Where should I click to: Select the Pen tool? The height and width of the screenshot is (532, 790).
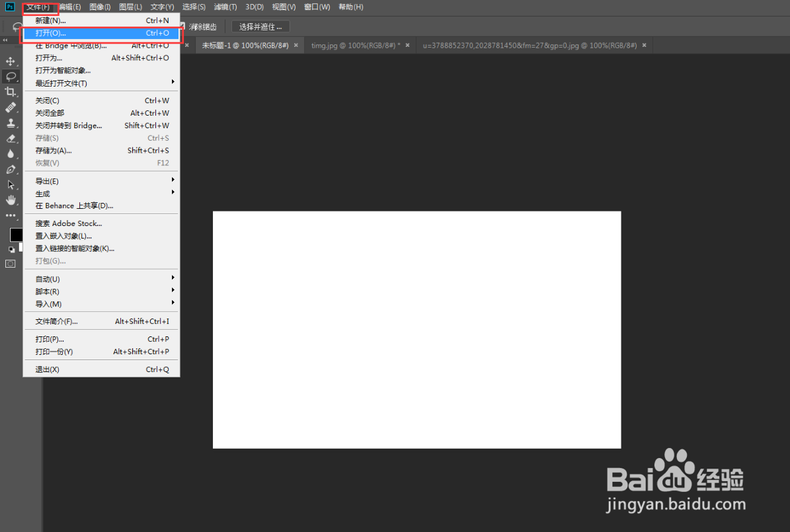click(11, 169)
